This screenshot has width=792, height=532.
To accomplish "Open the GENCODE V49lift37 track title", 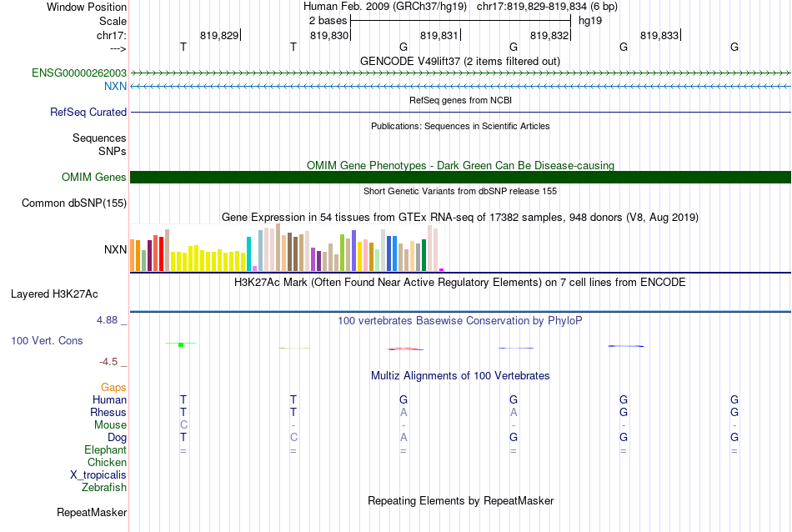I will pyautogui.click(x=460, y=61).
